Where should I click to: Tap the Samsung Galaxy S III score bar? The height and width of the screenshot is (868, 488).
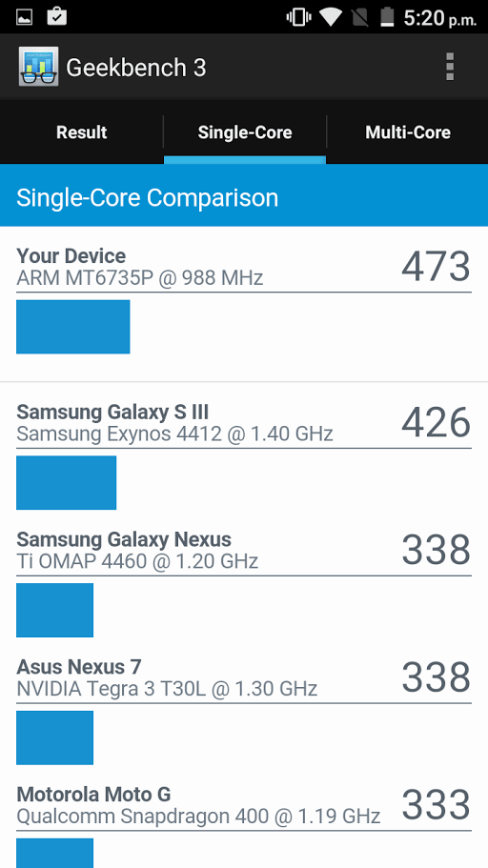click(x=67, y=483)
